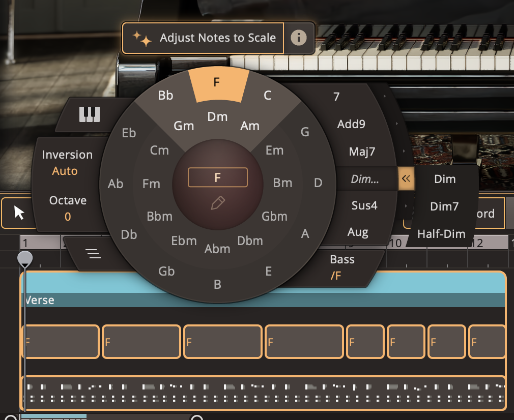The width and height of the screenshot is (514, 420).
Task: Select the Abm chord segment
Action: pyautogui.click(x=217, y=249)
